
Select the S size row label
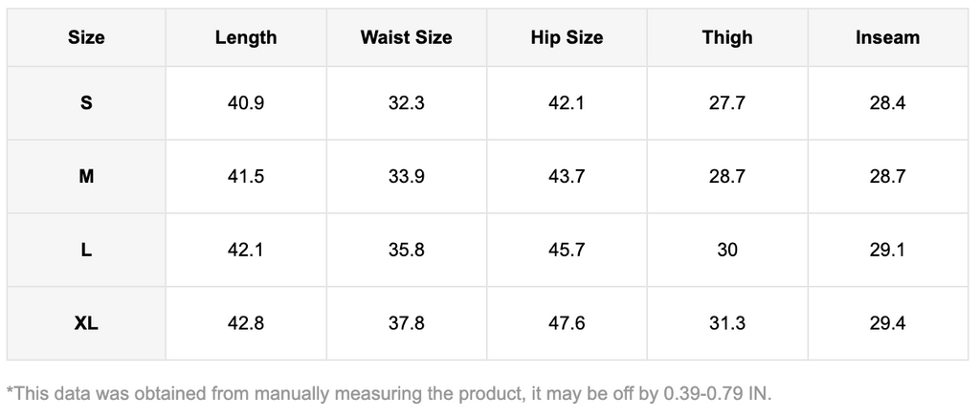(86, 103)
